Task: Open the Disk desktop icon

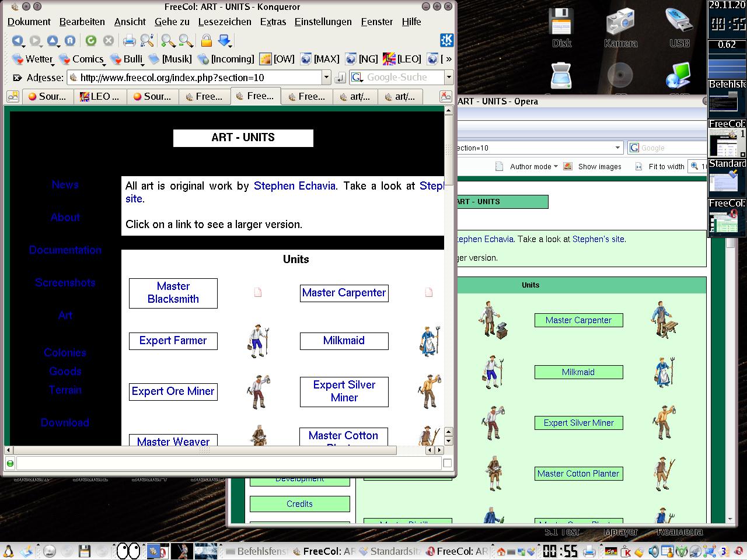Action: coord(562,28)
